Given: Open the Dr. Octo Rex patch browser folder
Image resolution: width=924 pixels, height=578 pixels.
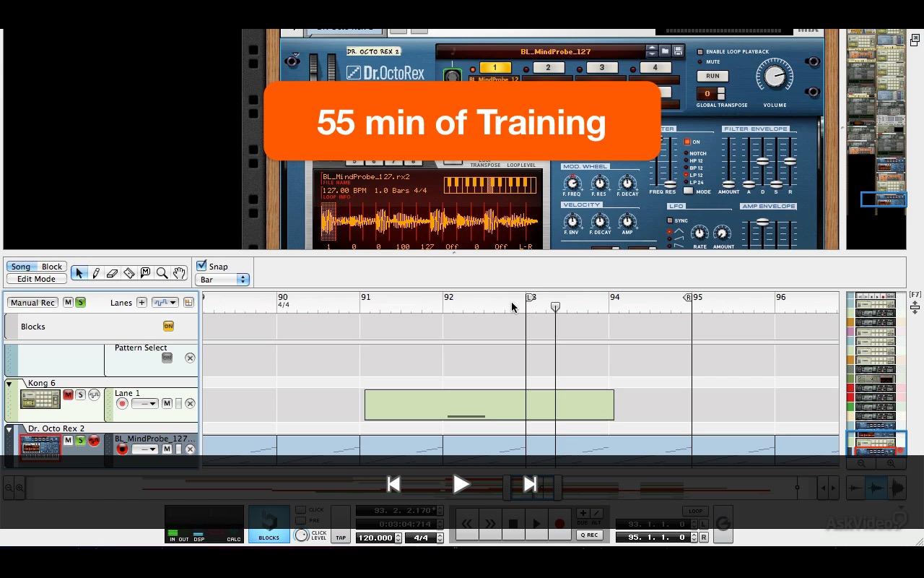Looking at the screenshot, I should (666, 51).
